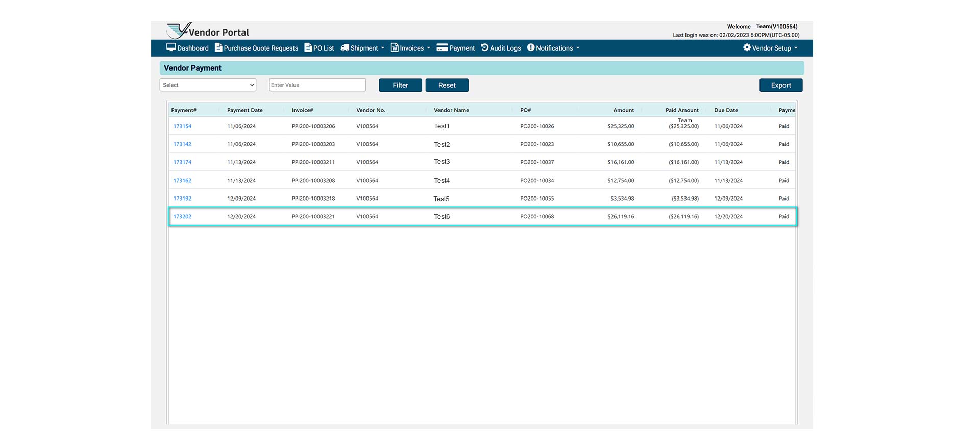Select vendor name Test6 cell

tap(442, 217)
